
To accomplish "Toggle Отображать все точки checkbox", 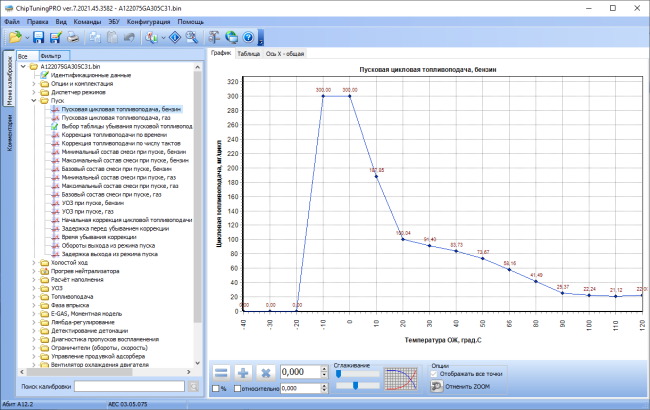I will tap(434, 374).
